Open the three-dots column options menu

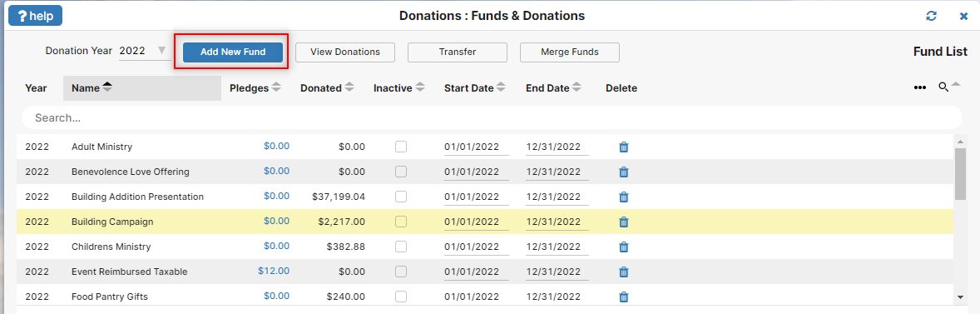pyautogui.click(x=920, y=88)
